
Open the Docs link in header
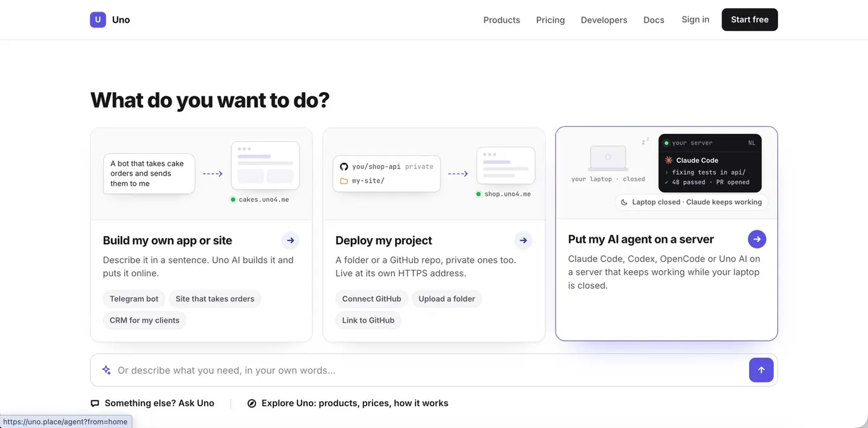[x=653, y=20]
